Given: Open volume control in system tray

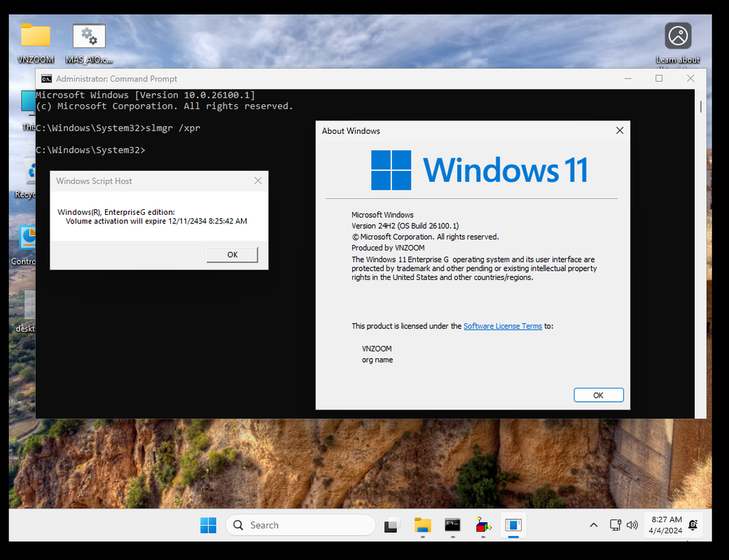Looking at the screenshot, I should (x=632, y=525).
